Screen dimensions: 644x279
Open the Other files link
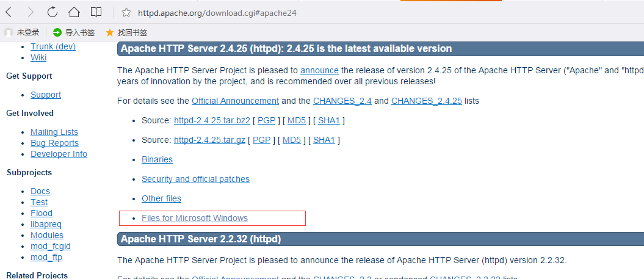coord(161,198)
